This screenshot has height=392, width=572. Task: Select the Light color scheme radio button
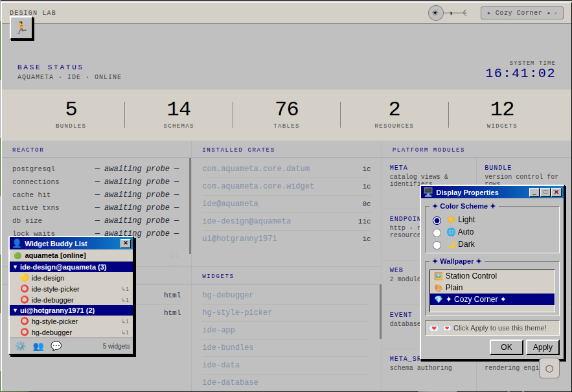point(437,220)
